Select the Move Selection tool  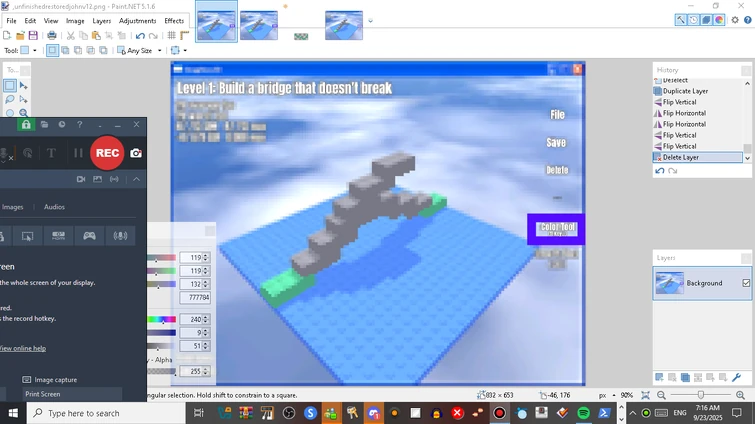pos(23,99)
